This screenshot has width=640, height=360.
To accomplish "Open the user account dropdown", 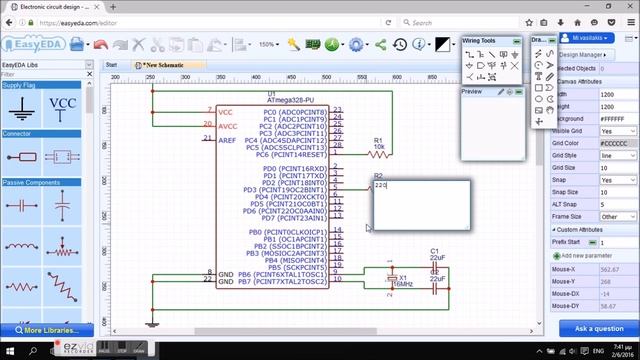I will (x=587, y=38).
